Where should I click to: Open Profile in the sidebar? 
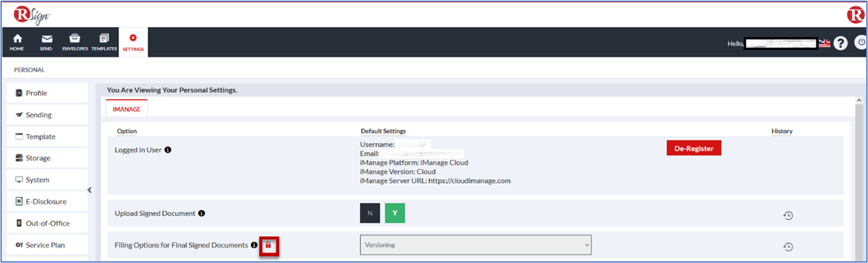click(x=47, y=93)
